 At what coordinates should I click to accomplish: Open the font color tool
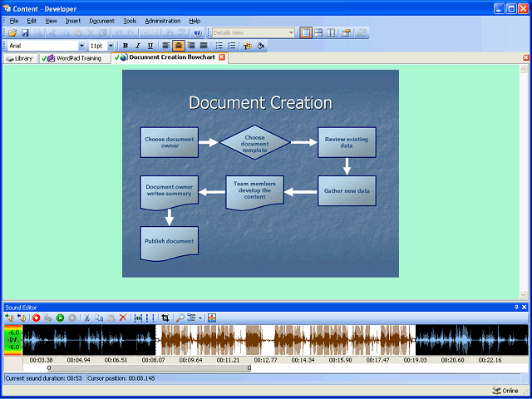click(248, 46)
